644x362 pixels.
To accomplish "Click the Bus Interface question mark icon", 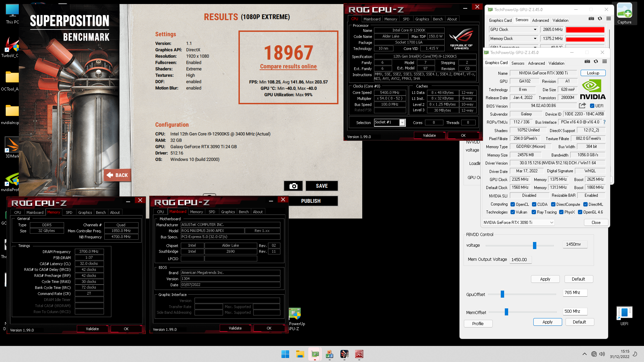I will point(604,122).
